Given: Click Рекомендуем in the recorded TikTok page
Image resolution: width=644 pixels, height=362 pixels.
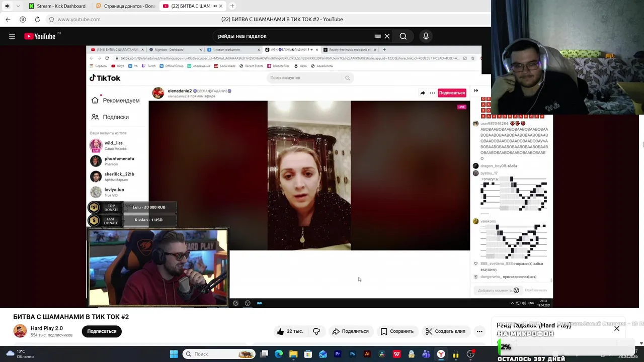Looking at the screenshot, I should [115, 101].
